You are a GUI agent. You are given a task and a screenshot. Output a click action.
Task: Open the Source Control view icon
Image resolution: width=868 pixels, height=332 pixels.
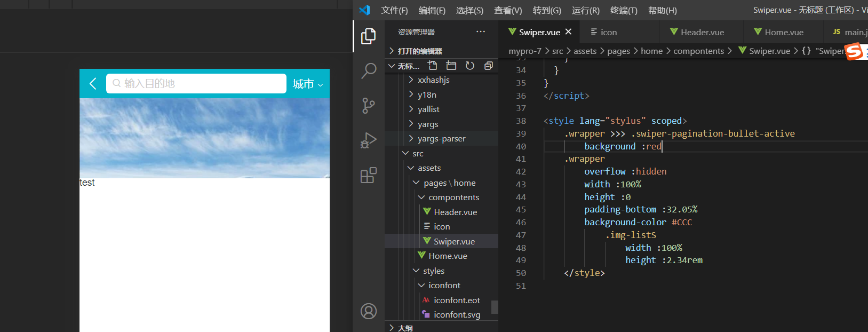368,105
